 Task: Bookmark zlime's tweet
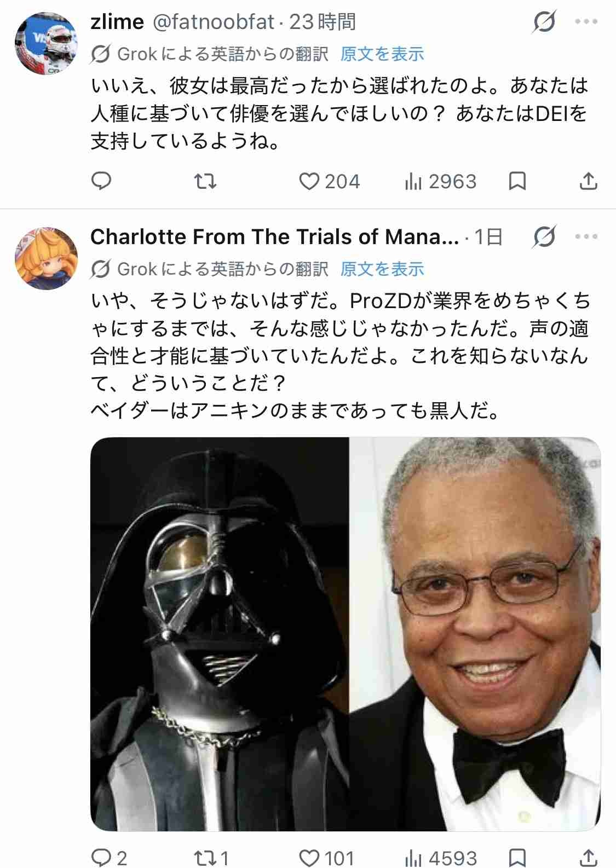coord(517,181)
